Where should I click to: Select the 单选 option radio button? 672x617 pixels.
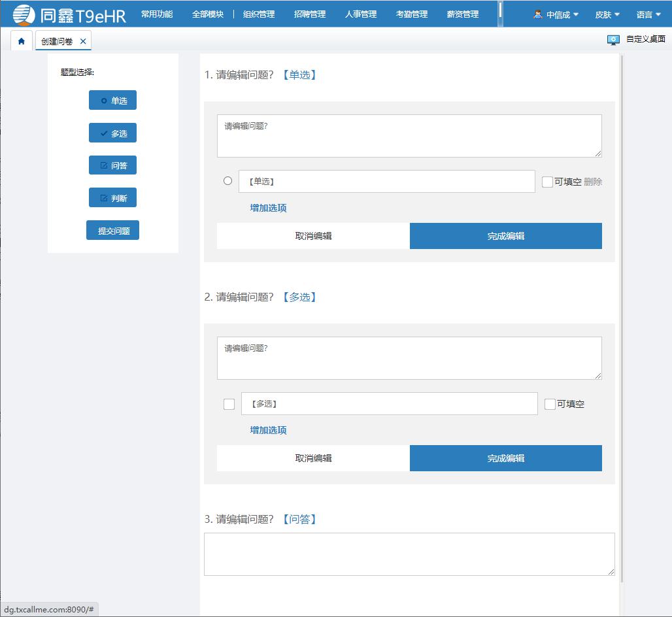click(x=227, y=181)
